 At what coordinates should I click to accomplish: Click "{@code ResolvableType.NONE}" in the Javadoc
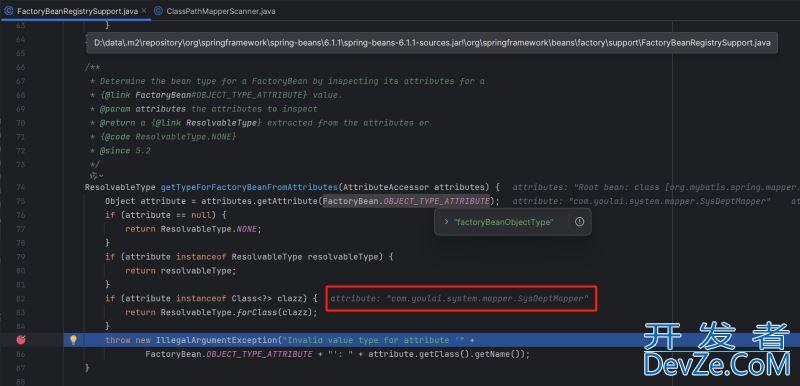tap(168, 137)
